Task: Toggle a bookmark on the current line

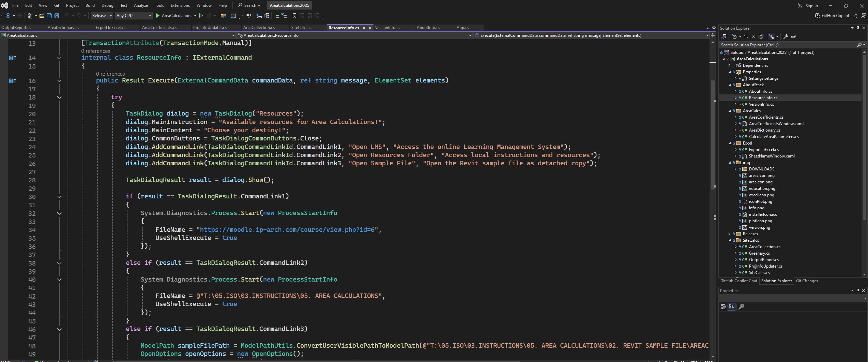Action: pos(294,16)
